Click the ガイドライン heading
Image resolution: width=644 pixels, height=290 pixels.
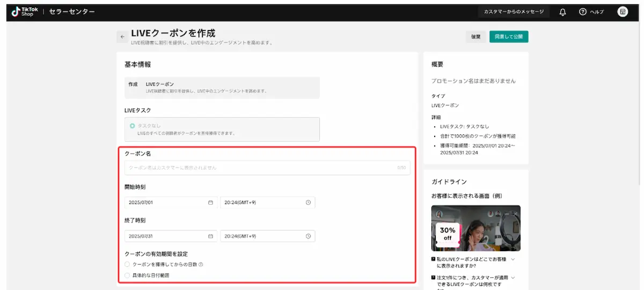coord(449,182)
